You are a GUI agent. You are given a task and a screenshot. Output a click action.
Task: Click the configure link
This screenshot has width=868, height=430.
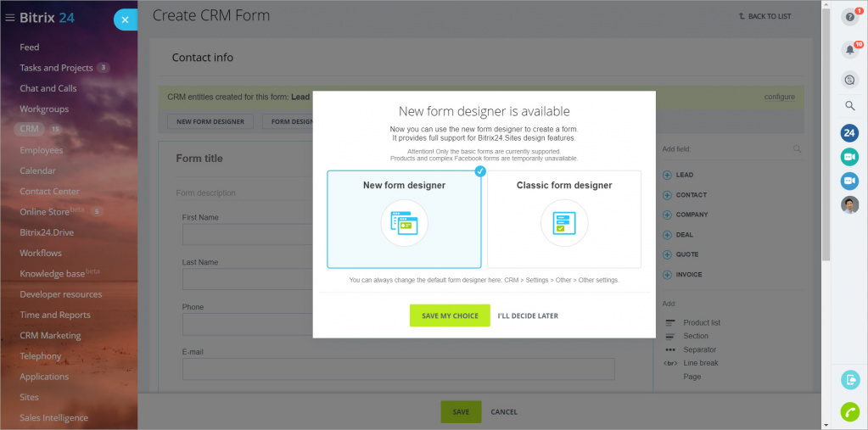point(780,97)
